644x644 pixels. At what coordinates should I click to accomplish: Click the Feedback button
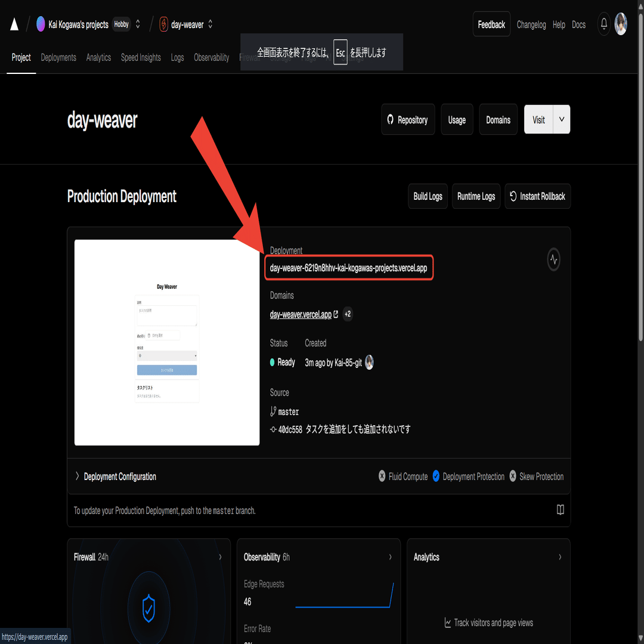[491, 24]
